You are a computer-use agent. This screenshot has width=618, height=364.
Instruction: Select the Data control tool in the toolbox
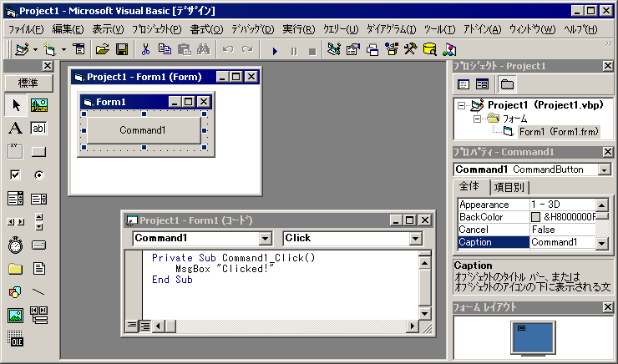[39, 315]
